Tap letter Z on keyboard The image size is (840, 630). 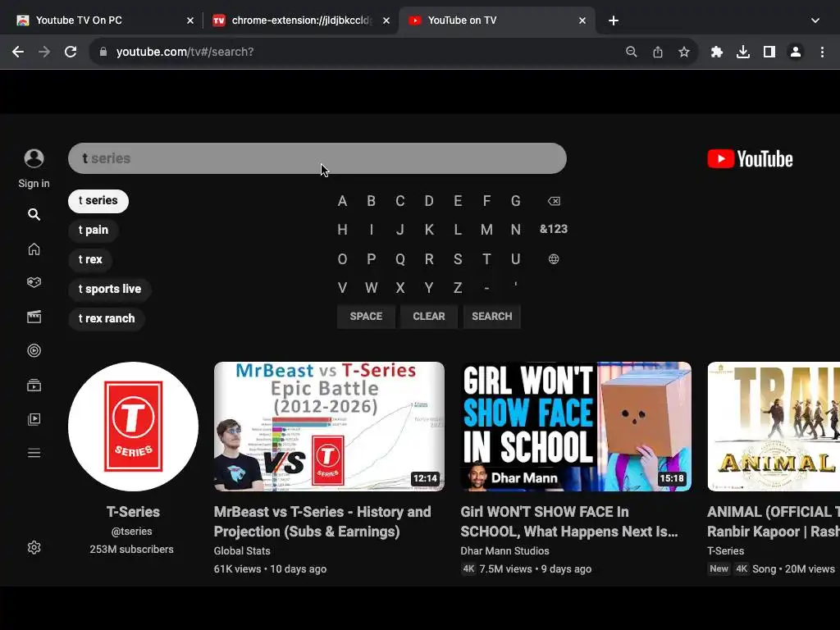click(458, 288)
